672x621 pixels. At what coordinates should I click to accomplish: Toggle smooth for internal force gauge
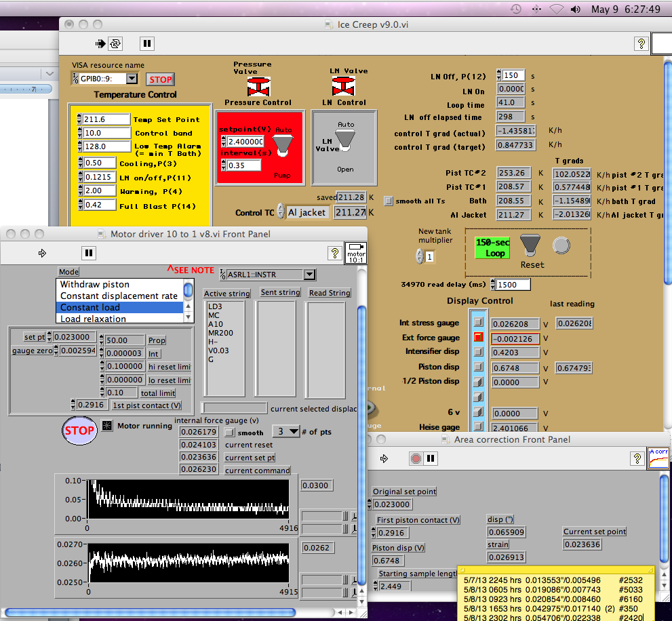[x=230, y=432]
